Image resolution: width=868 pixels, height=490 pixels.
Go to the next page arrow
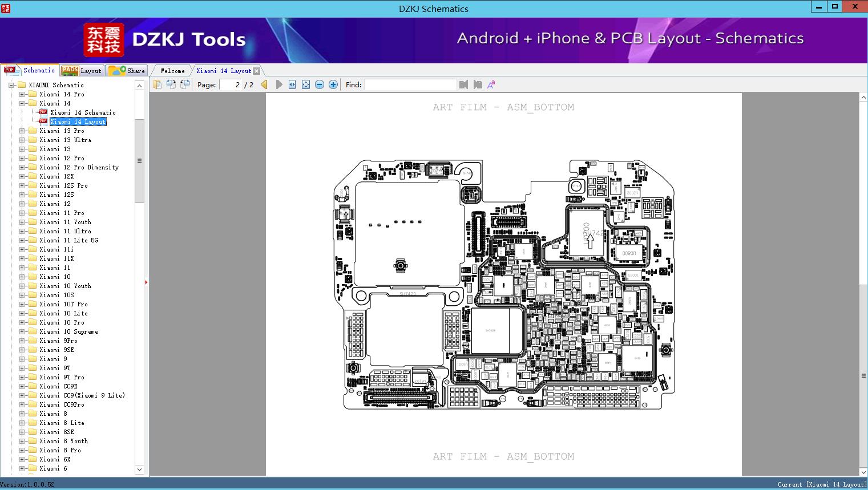(279, 84)
